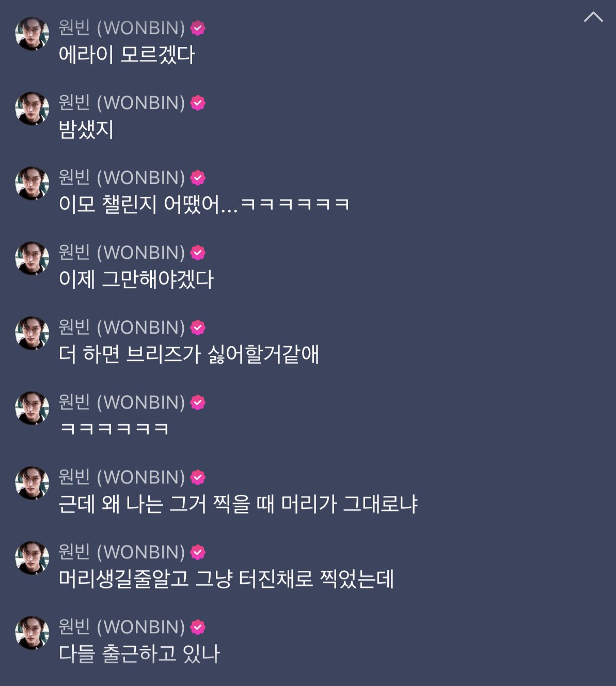Select the WONBIN username above 이제 그만해야겠다
Image resolution: width=616 pixels, height=686 pixels.
[x=121, y=253]
